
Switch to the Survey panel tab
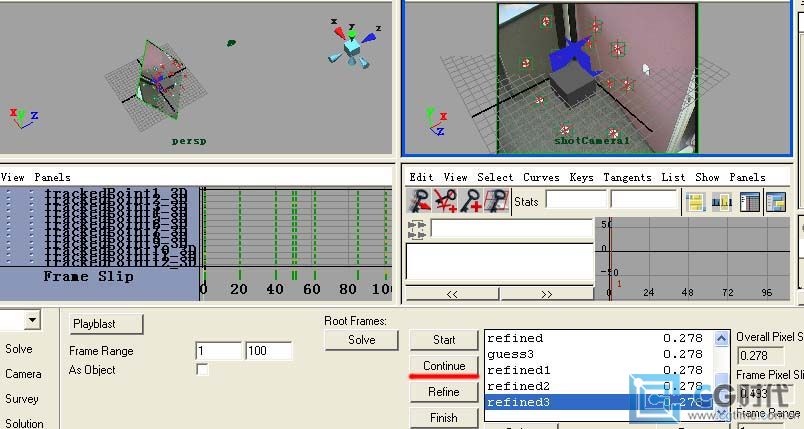[22, 399]
